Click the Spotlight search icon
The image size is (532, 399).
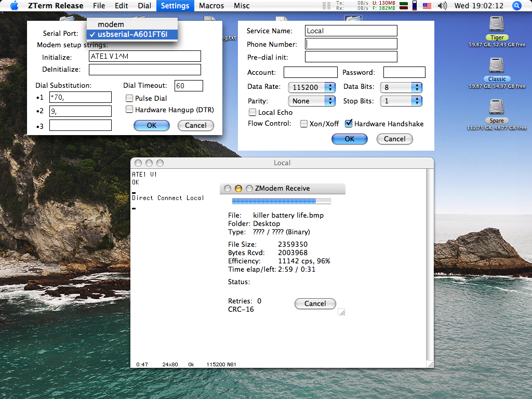click(516, 6)
